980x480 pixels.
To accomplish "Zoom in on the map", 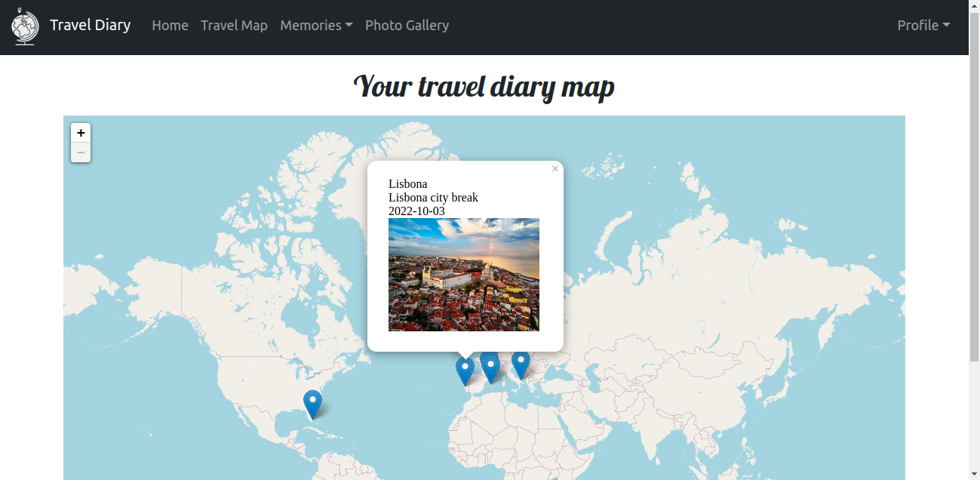I will (81, 132).
